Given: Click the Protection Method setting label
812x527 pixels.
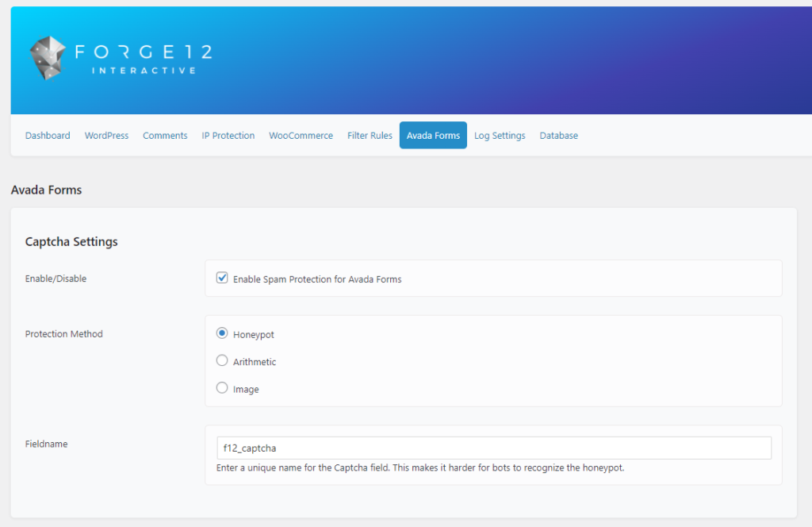Looking at the screenshot, I should click(x=64, y=333).
